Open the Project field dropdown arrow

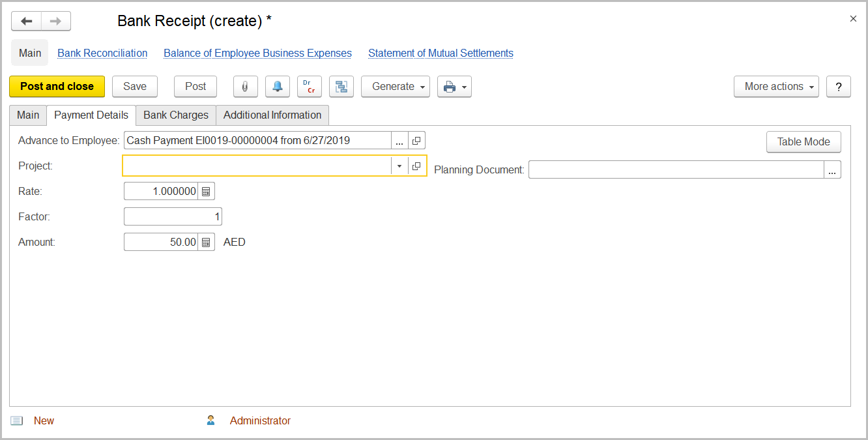pyautogui.click(x=399, y=166)
